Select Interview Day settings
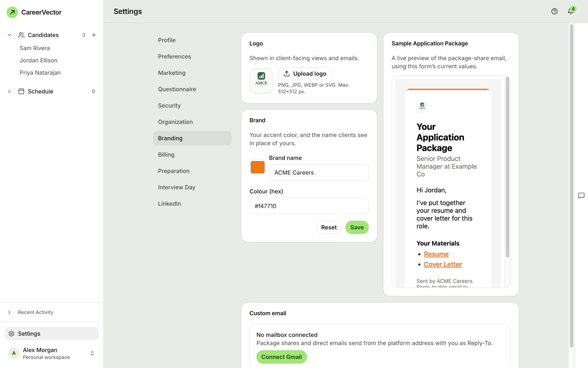This screenshot has height=368, width=588. 192,187
